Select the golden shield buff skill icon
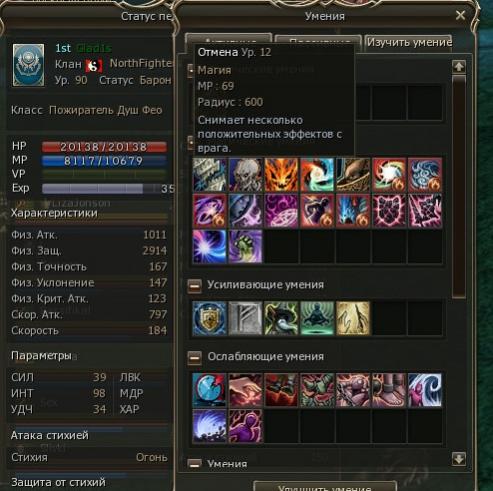This screenshot has width=493, height=491. [x=209, y=318]
